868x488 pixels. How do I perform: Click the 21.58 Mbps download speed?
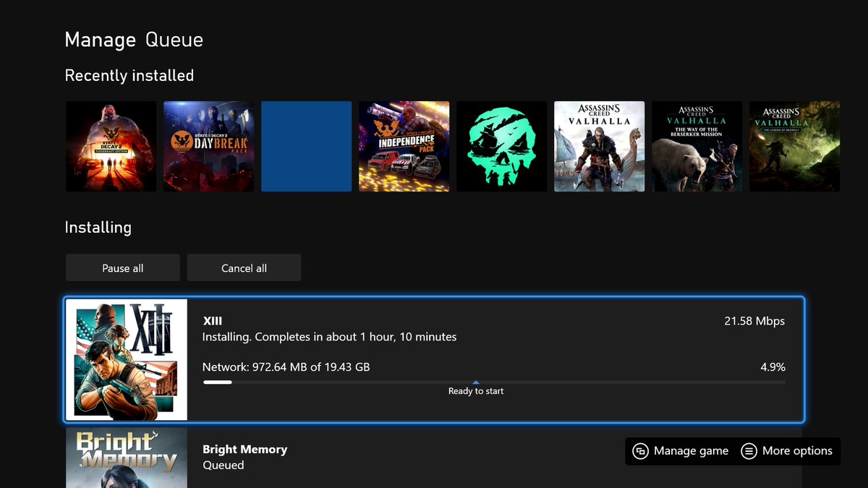pyautogui.click(x=754, y=321)
